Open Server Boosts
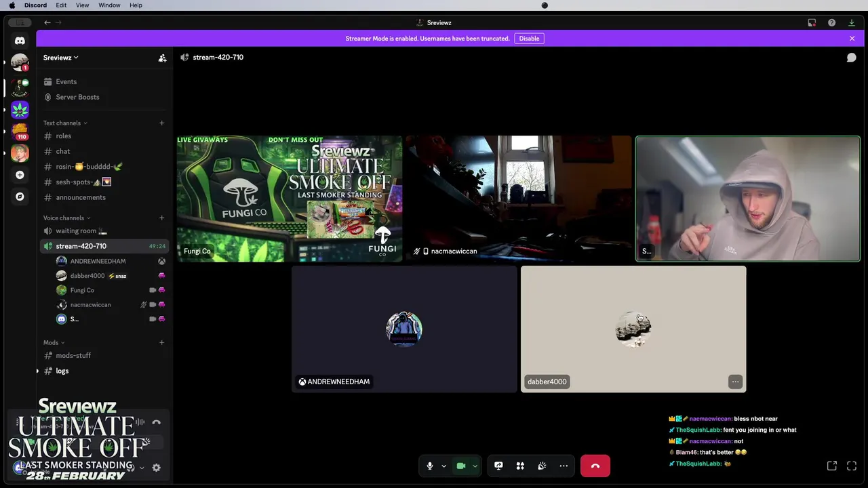The height and width of the screenshot is (488, 868). 105,97
